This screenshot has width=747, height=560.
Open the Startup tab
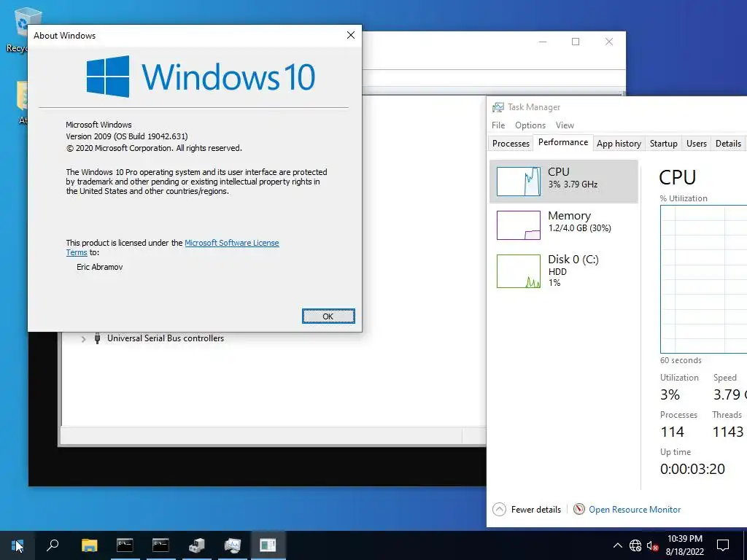[x=663, y=144]
